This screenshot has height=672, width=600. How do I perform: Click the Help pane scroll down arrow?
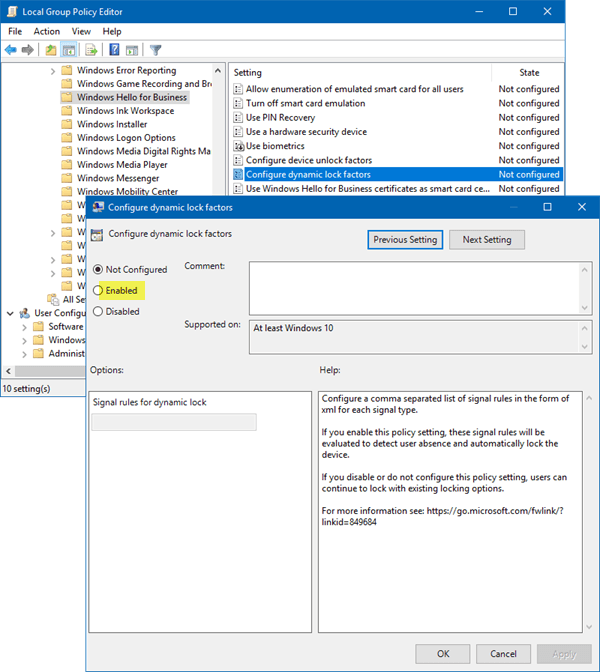click(x=589, y=627)
